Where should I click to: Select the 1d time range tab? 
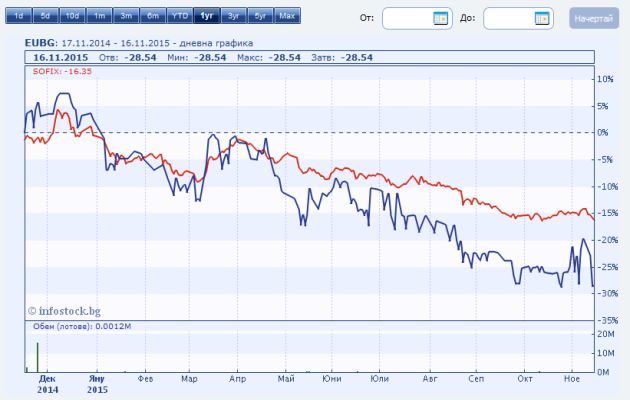18,17
